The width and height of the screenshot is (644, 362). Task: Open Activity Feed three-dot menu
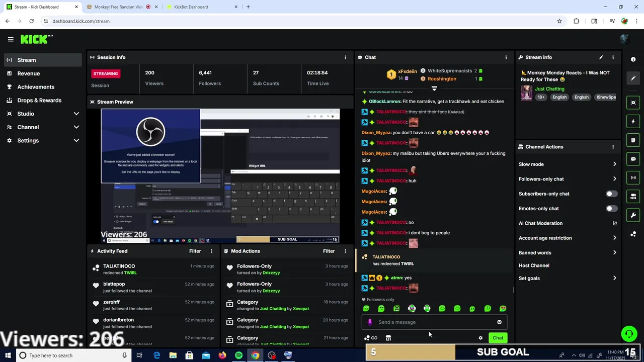[211, 251]
